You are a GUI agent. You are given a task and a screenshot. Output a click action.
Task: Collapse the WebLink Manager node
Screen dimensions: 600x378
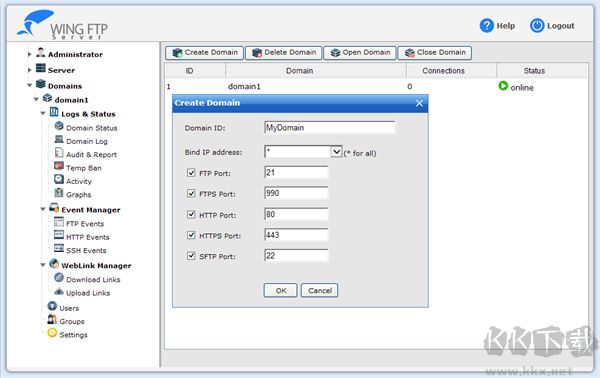coord(43,265)
